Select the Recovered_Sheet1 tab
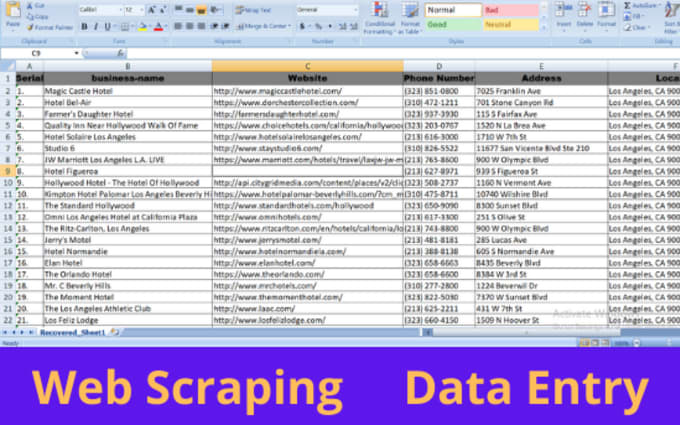 [x=72, y=333]
